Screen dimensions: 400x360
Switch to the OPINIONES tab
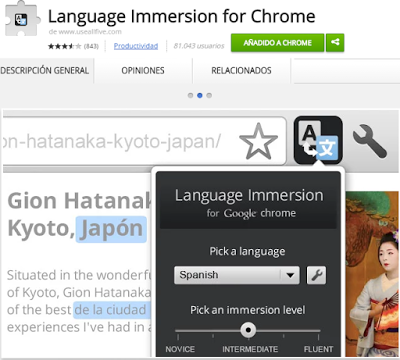pos(143,70)
